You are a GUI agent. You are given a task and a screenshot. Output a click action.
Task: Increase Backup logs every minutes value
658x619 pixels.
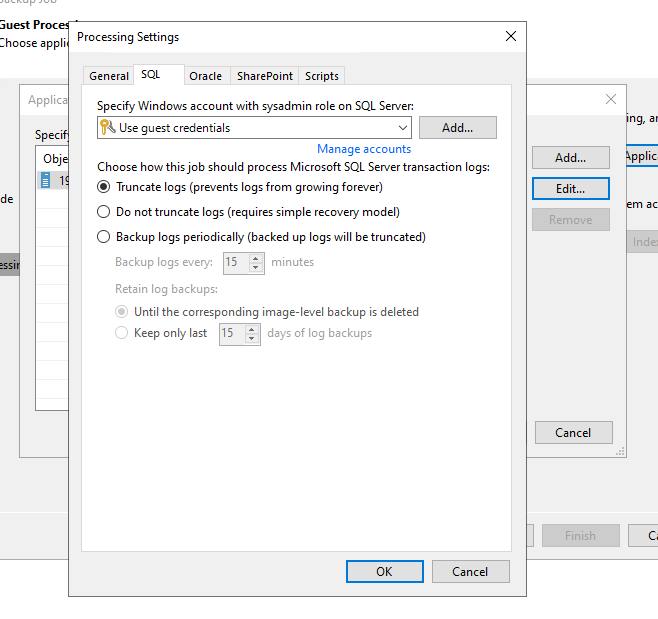coord(256,259)
